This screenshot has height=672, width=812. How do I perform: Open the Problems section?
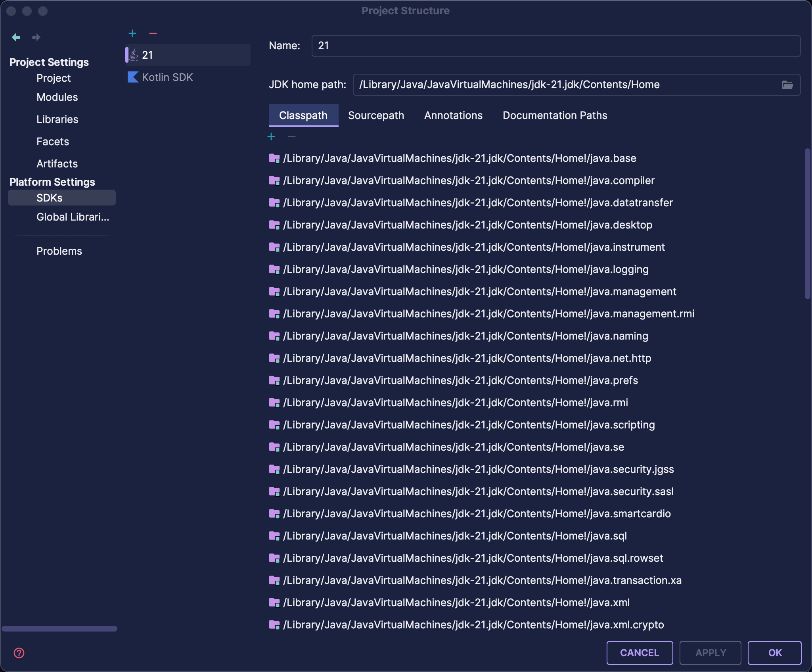coord(59,251)
